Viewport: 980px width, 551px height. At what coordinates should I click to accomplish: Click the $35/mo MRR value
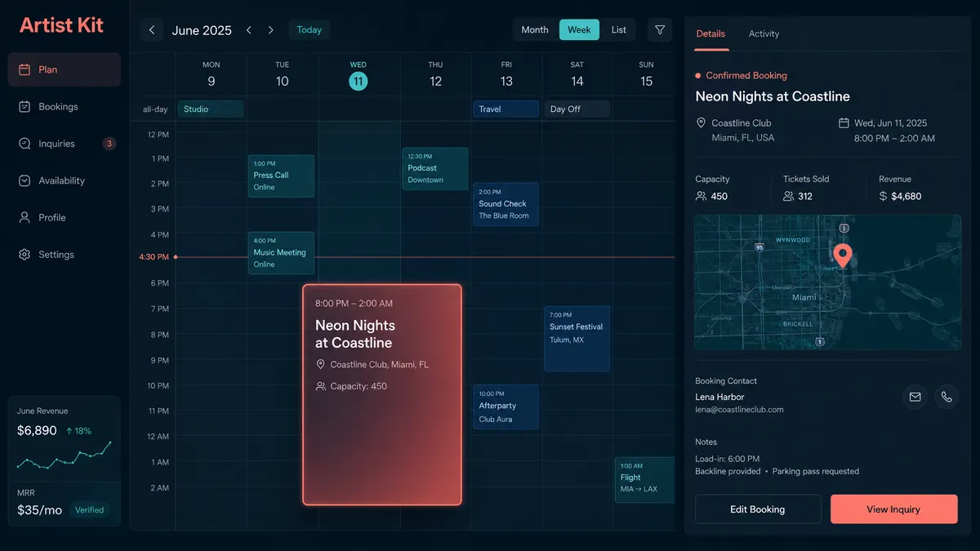click(x=39, y=510)
